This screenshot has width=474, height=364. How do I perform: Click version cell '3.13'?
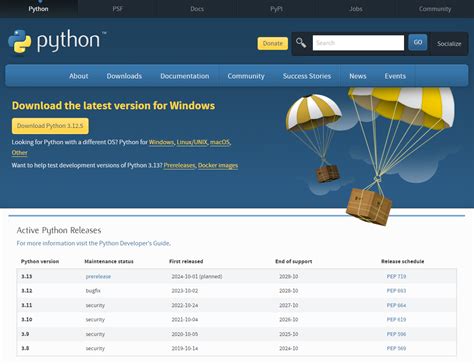tap(27, 276)
